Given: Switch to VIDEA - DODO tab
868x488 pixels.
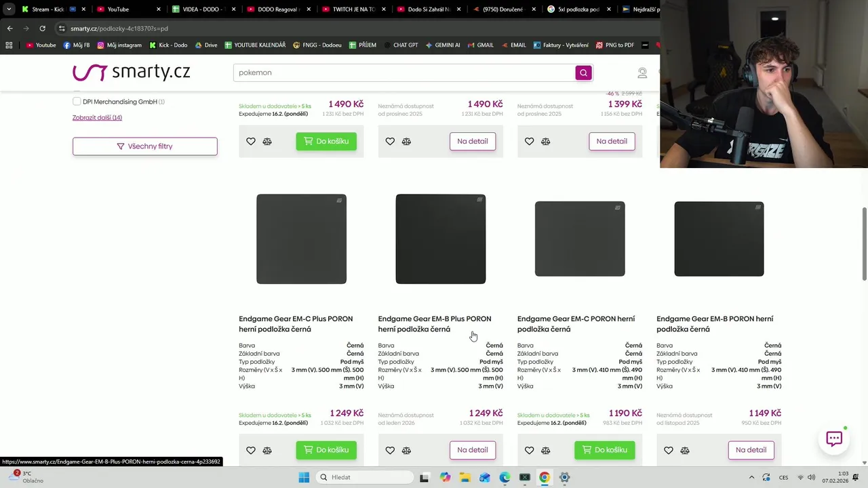Looking at the screenshot, I should pyautogui.click(x=203, y=9).
